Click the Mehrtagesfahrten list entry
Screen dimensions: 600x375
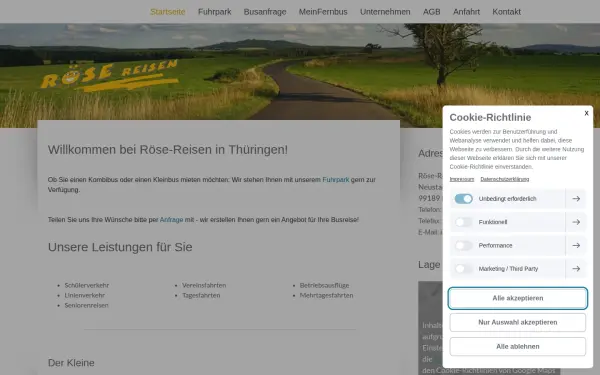[x=326, y=295]
